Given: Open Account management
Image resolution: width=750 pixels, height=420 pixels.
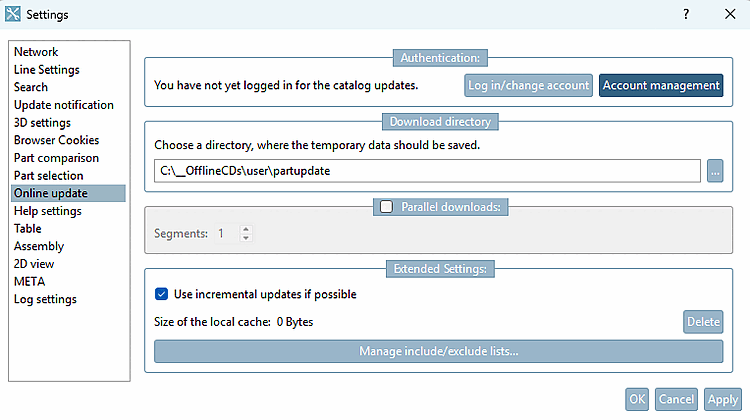Looking at the screenshot, I should pos(661,86).
